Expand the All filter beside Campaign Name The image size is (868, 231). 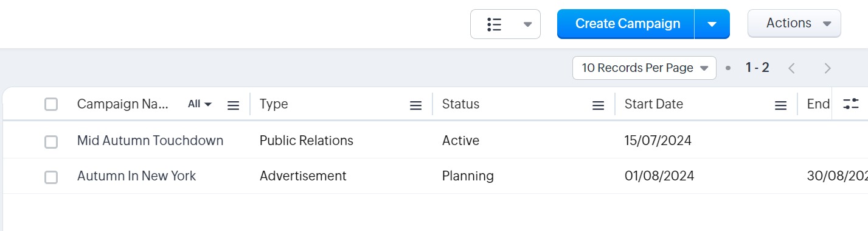200,104
